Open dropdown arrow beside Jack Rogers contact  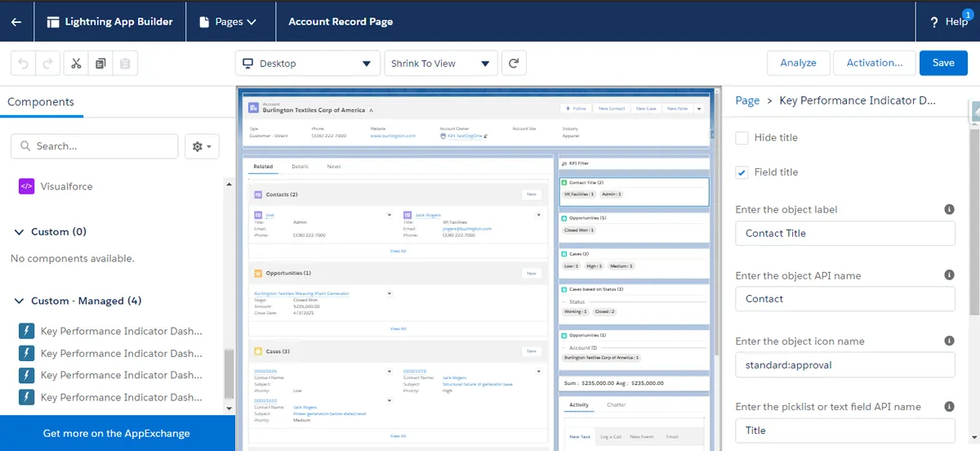click(539, 215)
